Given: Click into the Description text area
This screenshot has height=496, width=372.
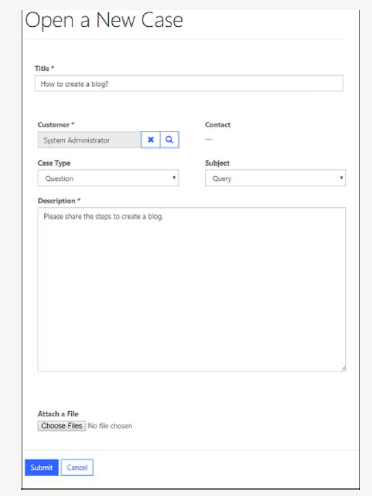Looking at the screenshot, I should click(192, 289).
